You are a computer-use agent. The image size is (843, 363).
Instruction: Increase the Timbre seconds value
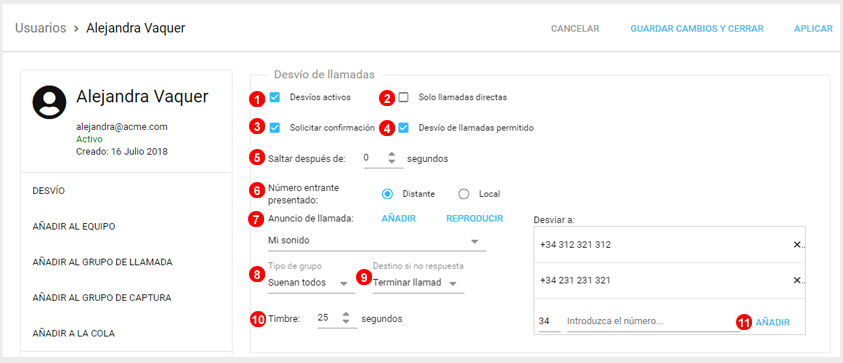pyautogui.click(x=346, y=314)
